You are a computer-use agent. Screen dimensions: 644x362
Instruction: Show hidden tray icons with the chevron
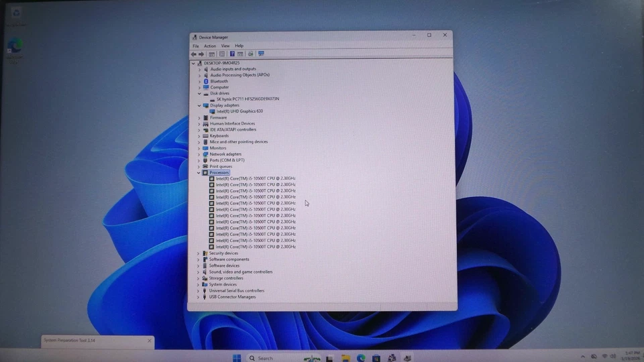coord(583,357)
